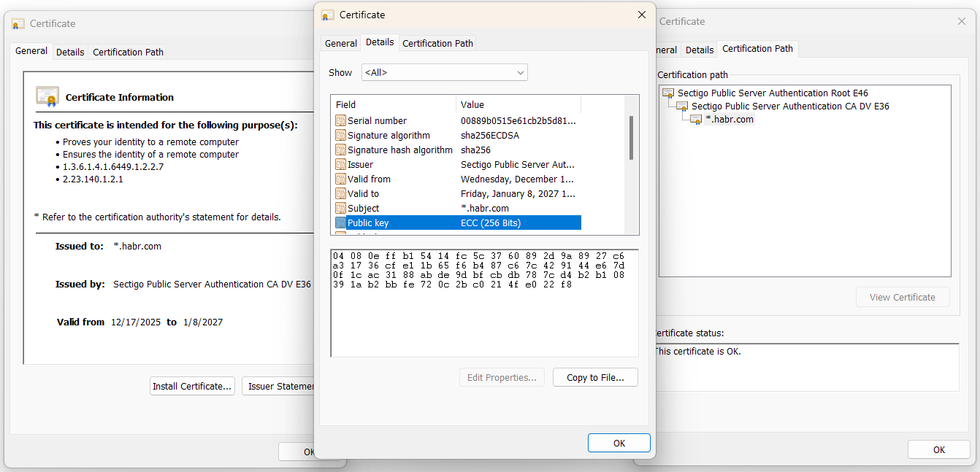Select Certification Path tab in right window
This screenshot has width=980, height=472.
pyautogui.click(x=757, y=49)
